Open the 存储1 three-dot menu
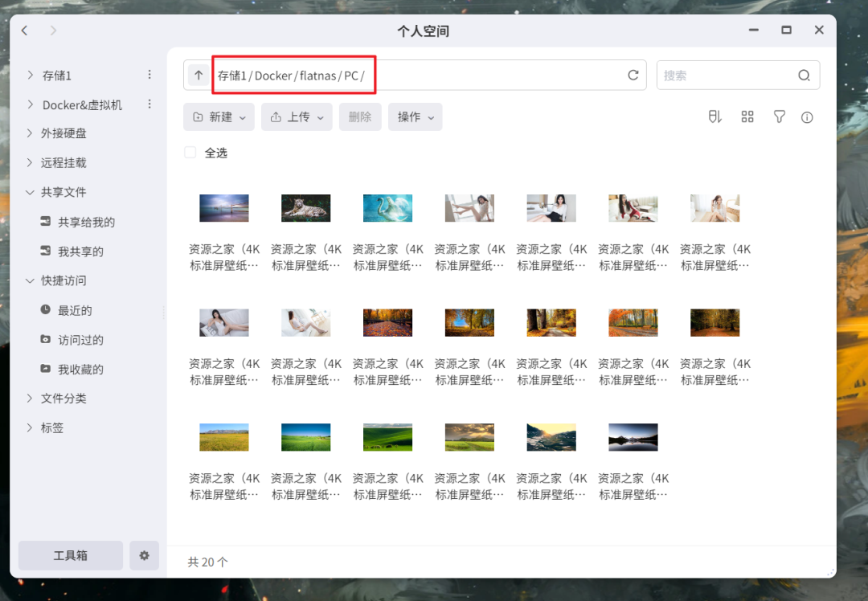Screen dimensions: 868x601 coord(149,75)
